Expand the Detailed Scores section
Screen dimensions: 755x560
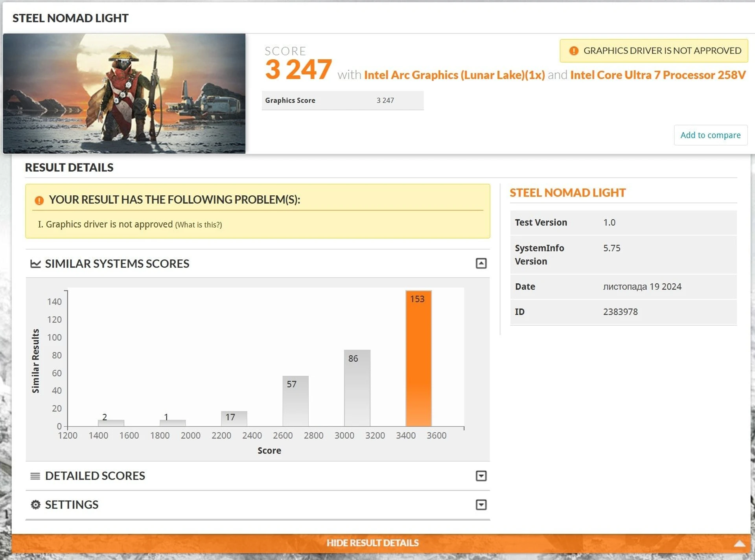tap(481, 476)
